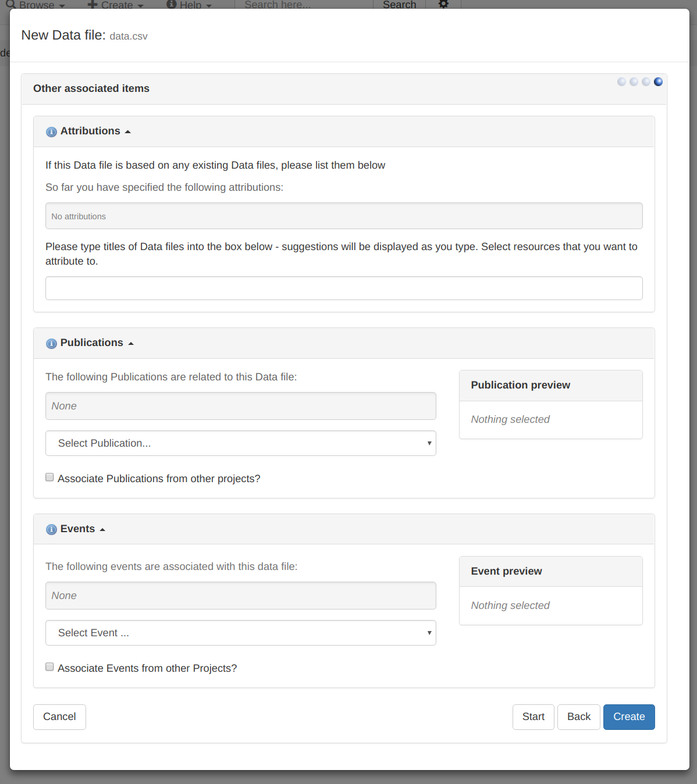
Task: Open the Select Publication dropdown
Action: [240, 443]
